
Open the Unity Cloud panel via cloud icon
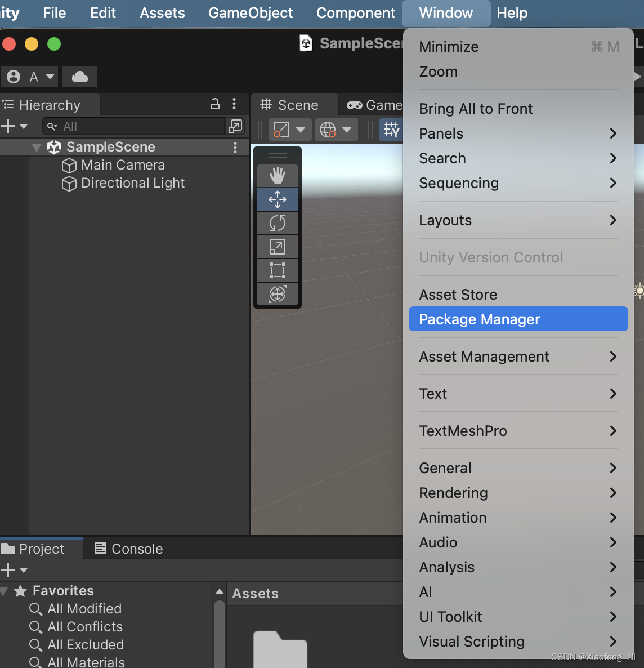(79, 77)
